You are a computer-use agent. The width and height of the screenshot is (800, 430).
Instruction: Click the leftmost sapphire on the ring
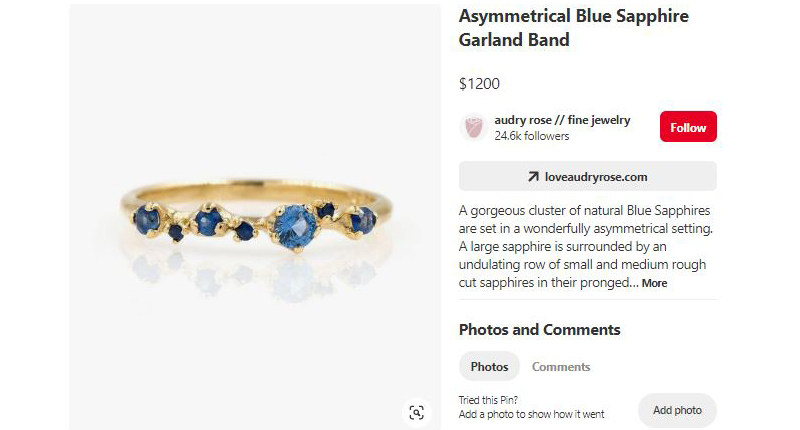click(147, 217)
